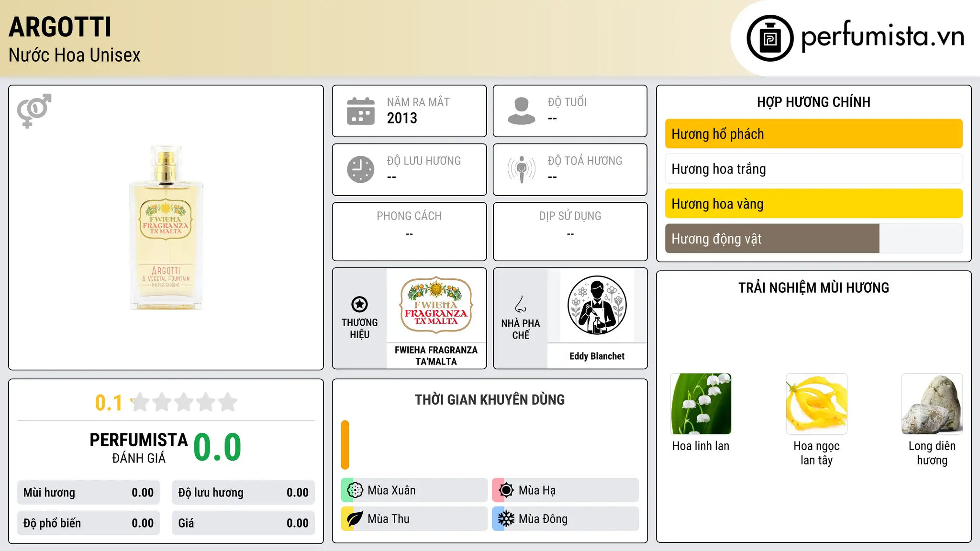Select the Long diên hương note image
The image size is (980, 551).
pos(932,404)
